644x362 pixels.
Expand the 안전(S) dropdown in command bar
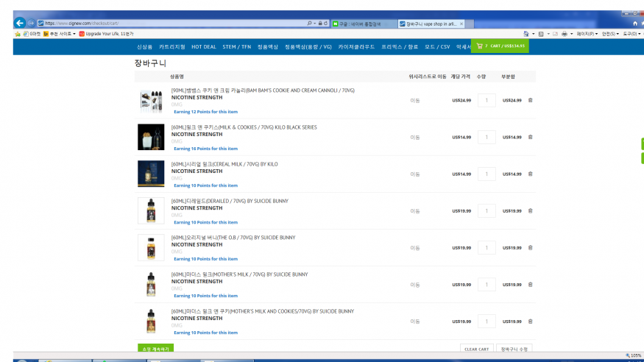pyautogui.click(x=609, y=34)
